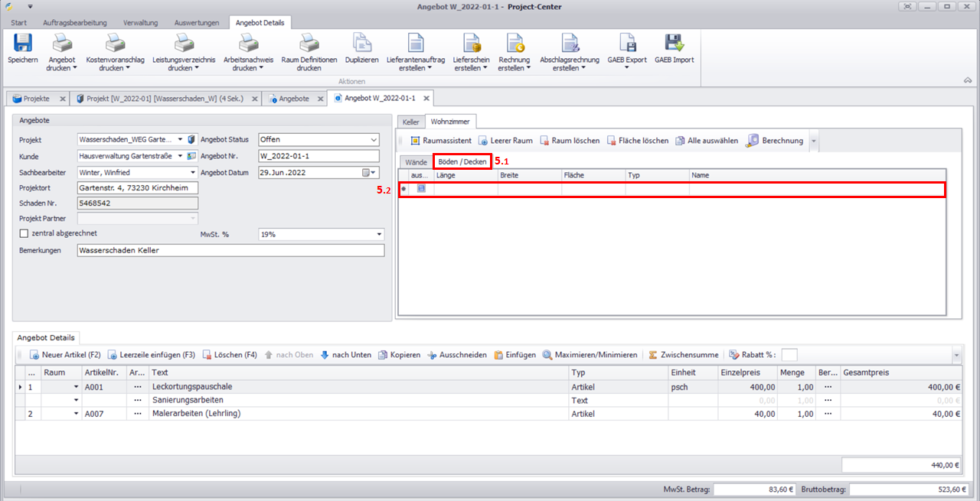Open the Angebot Status dropdown
Screen dimensions: 980x501
pos(374,140)
